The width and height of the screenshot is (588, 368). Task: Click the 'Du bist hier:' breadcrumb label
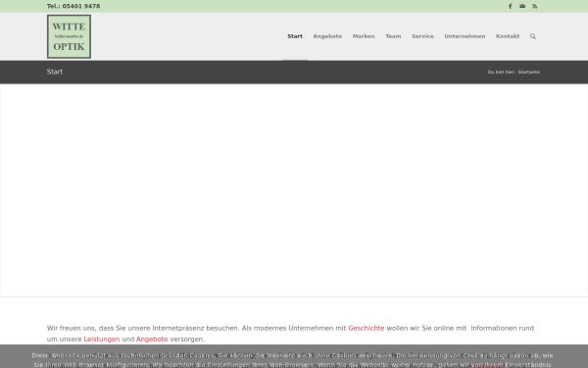point(502,72)
